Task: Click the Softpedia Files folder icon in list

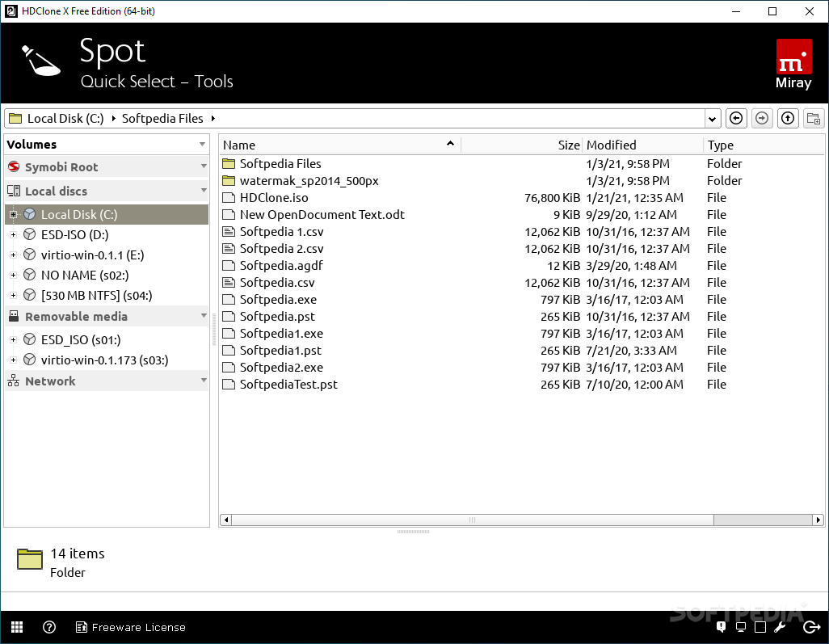Action: tap(229, 163)
